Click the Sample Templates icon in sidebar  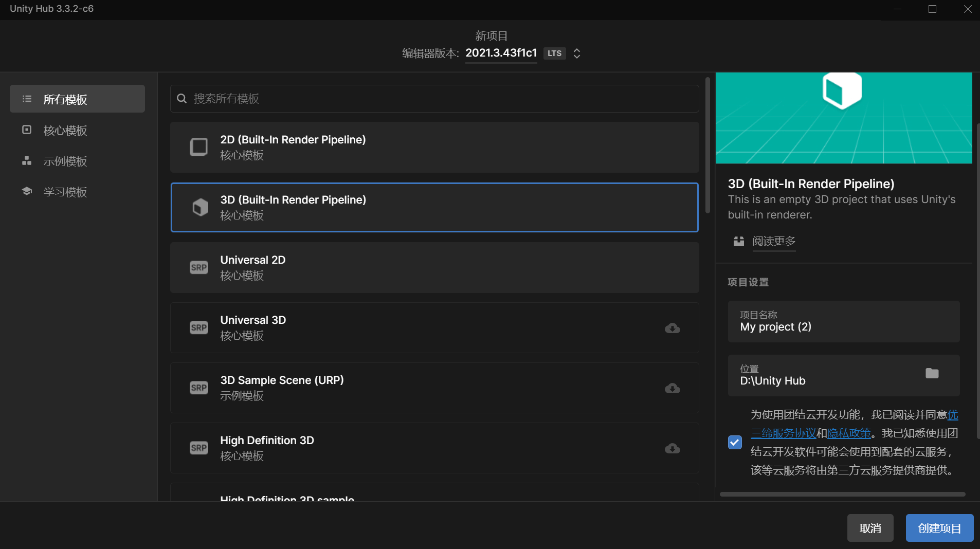27,160
